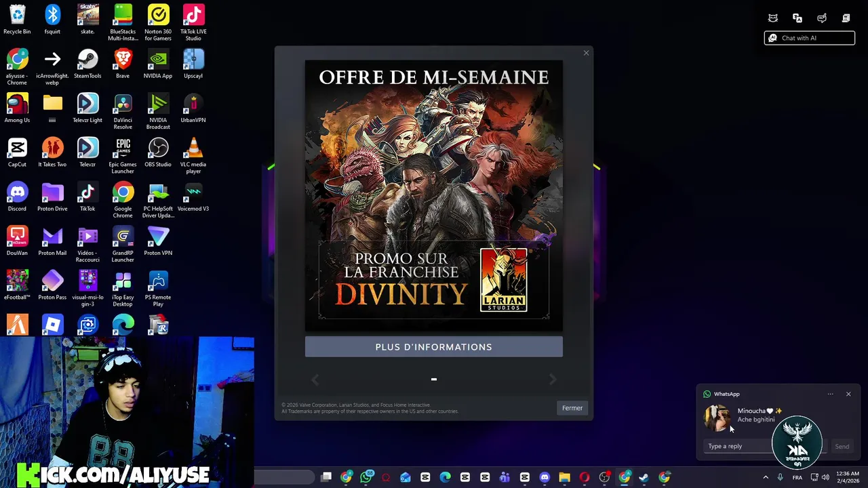868x488 pixels.
Task: Open the icArrowRight.webp file
Action: pyautogui.click(x=52, y=67)
